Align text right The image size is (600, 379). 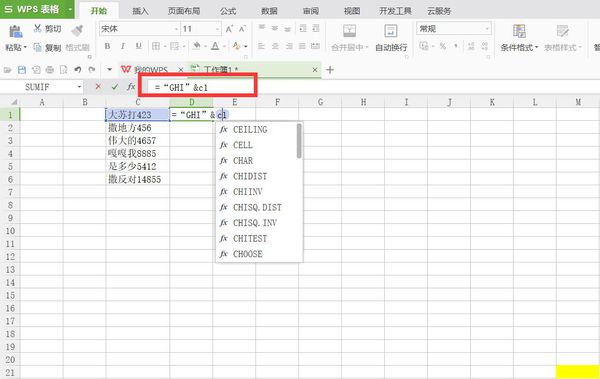pos(289,46)
